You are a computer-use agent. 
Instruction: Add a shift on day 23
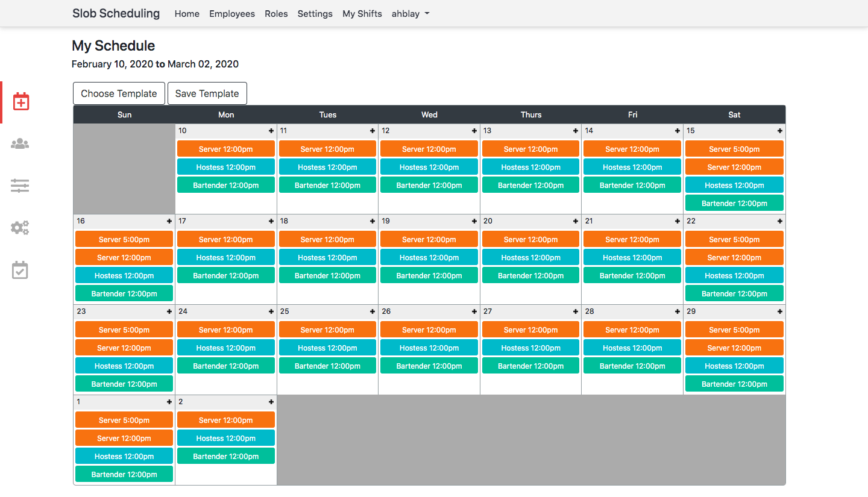tap(169, 311)
